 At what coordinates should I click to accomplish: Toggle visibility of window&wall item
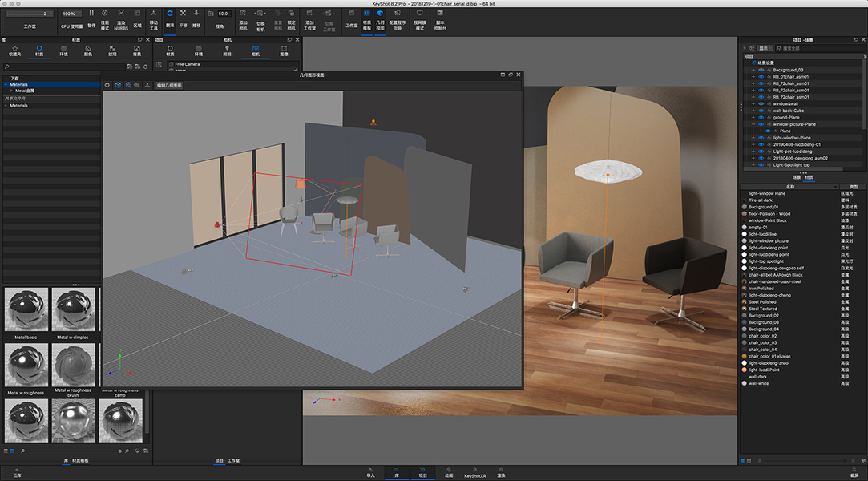[x=761, y=103]
